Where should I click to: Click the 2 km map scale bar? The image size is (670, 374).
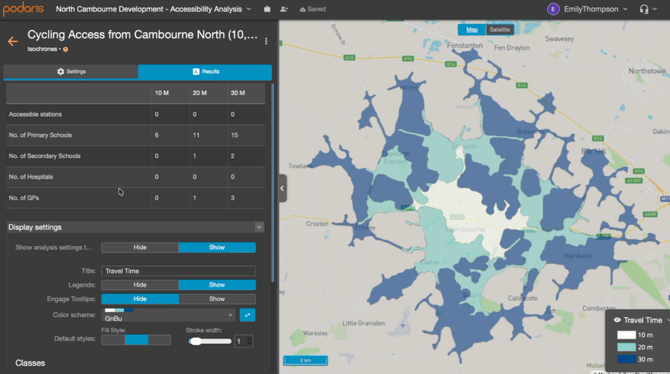[306, 360]
